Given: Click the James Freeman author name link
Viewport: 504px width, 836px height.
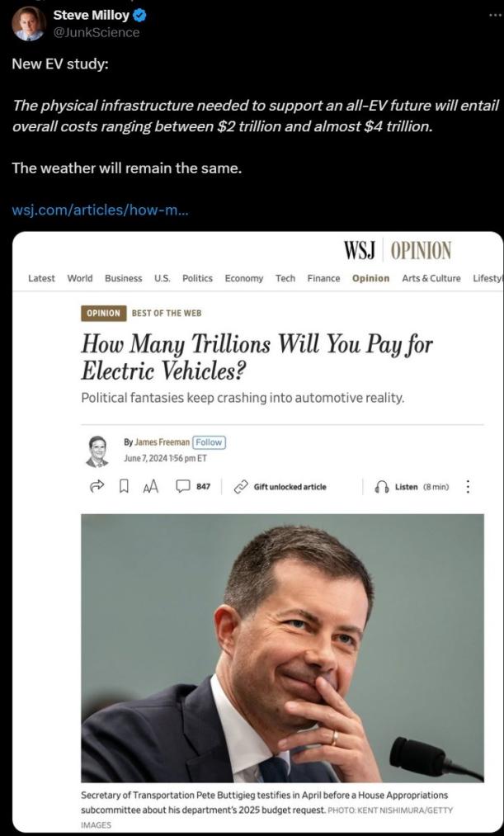Looking at the screenshot, I should pos(162,442).
